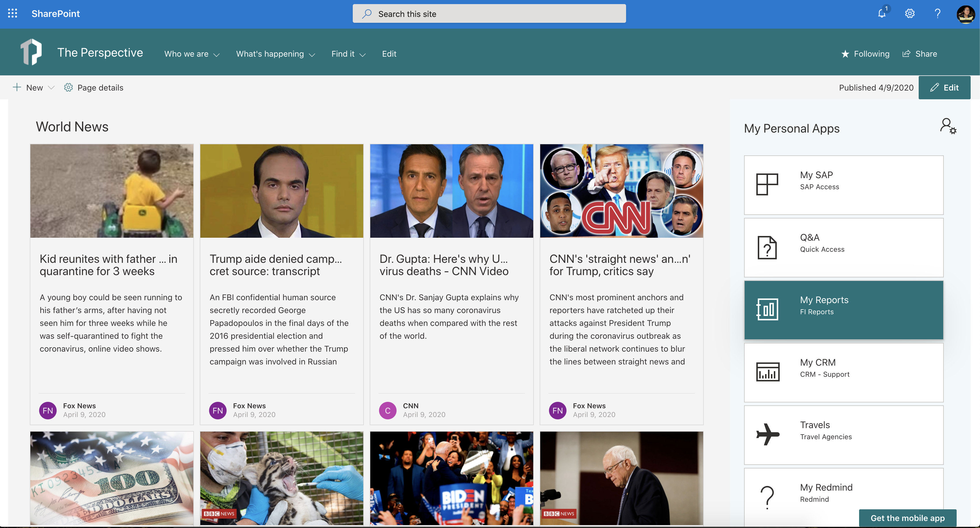
Task: Click C avatar on Dr. Gupta card
Action: pyautogui.click(x=388, y=410)
